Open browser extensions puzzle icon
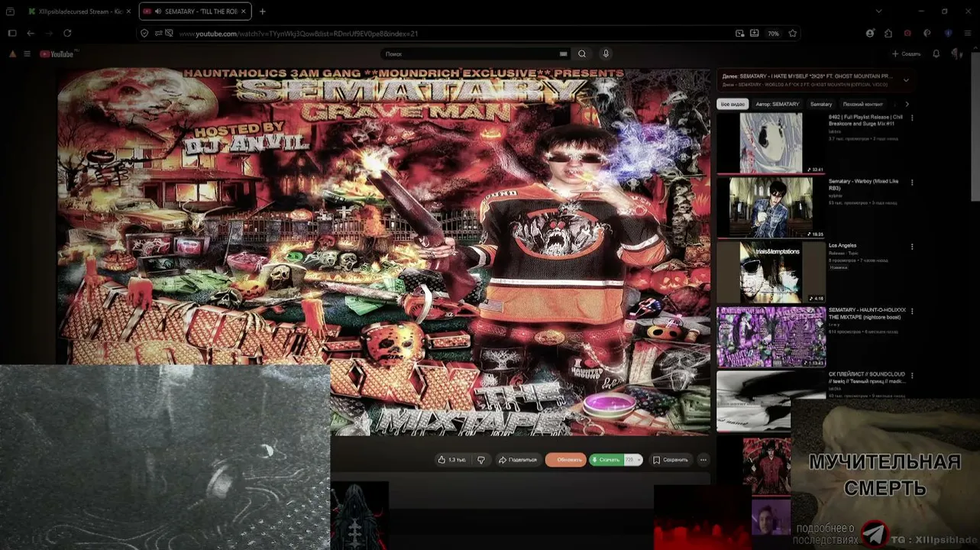 (888, 34)
